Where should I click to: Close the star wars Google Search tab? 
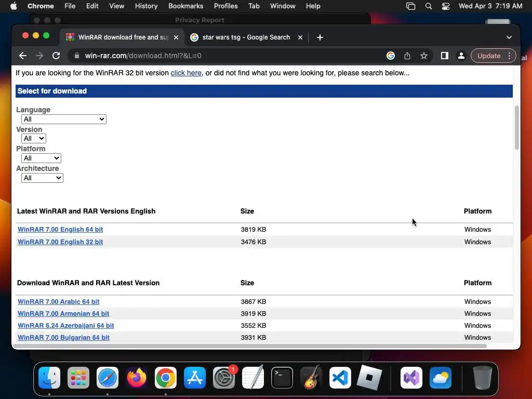300,37
